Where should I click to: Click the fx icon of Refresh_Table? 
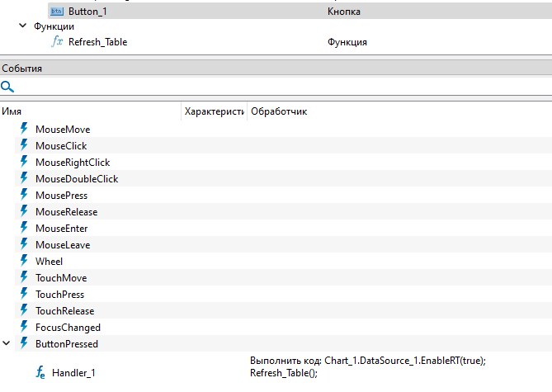click(57, 41)
